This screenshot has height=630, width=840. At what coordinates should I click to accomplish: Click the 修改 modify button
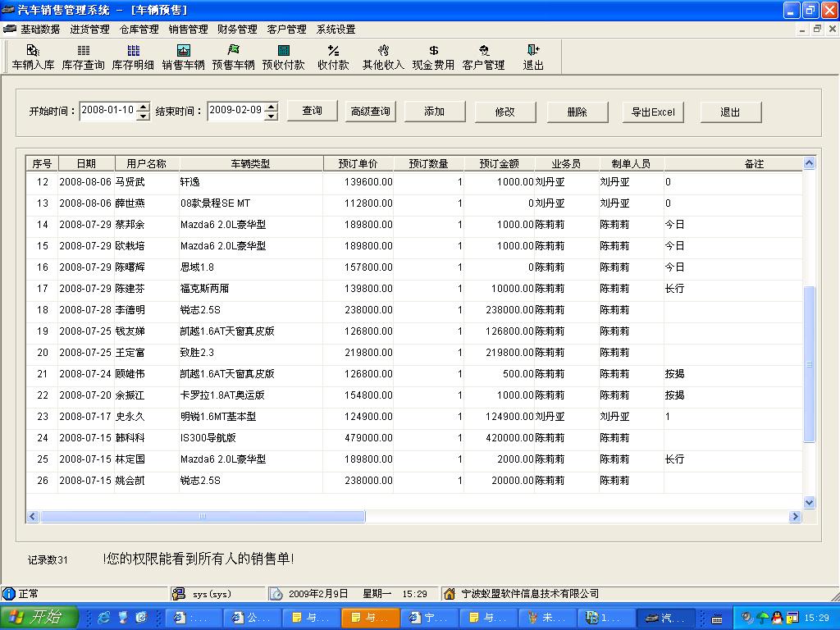click(x=505, y=112)
